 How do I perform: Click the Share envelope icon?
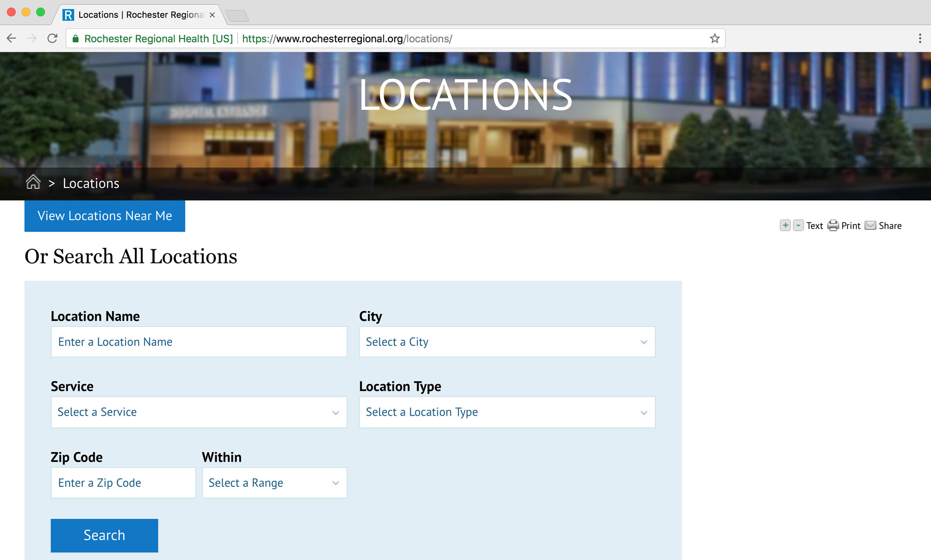[x=870, y=225]
